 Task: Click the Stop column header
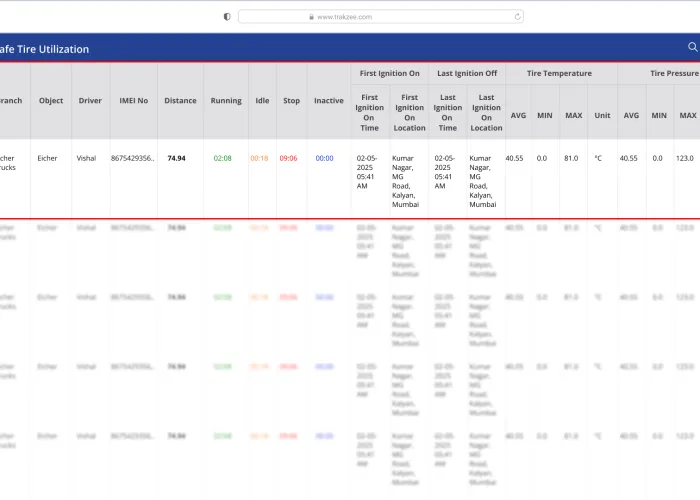click(291, 101)
